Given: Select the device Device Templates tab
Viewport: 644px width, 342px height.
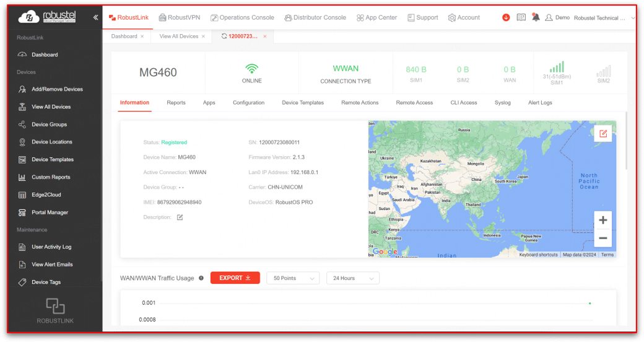Looking at the screenshot, I should (x=303, y=103).
